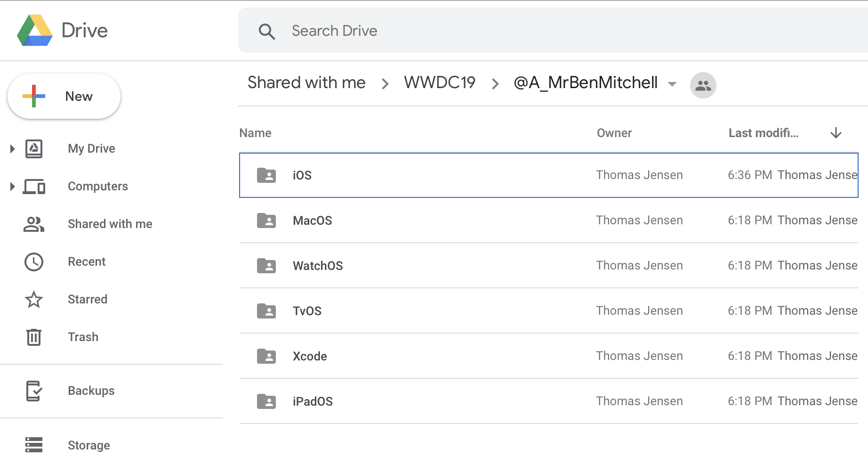
Task: Click the Shared with me people icon
Action: [x=34, y=224]
